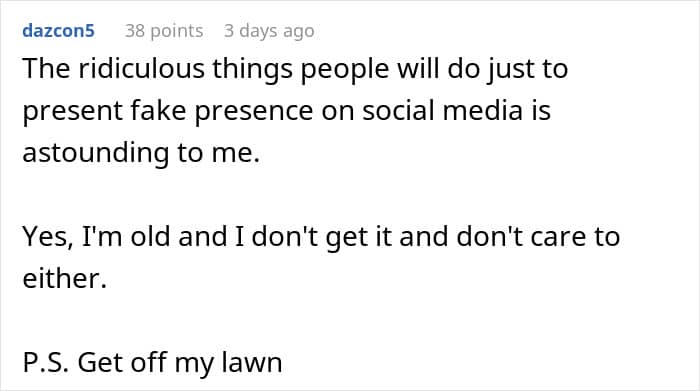Open the dazcon5 user profile link

tap(58, 31)
